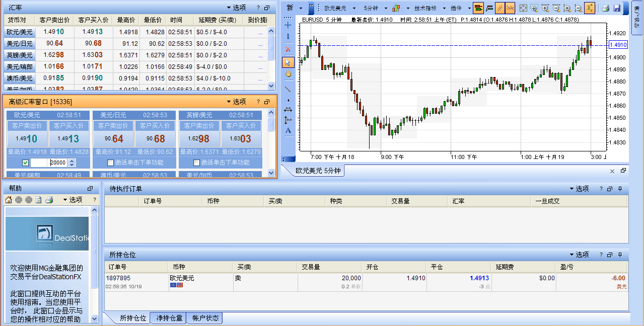
Task: Toggle the single trend line icon
Action: tap(500, 8)
